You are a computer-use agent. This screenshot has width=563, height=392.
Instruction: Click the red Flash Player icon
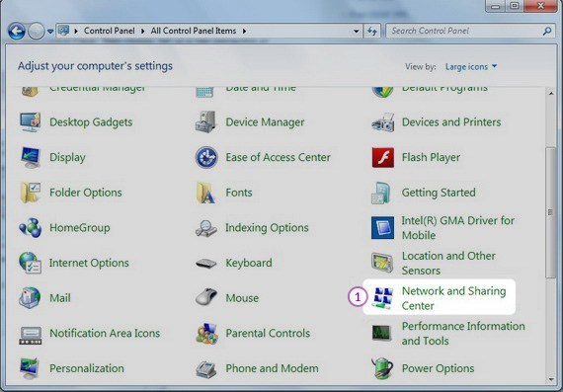click(383, 157)
